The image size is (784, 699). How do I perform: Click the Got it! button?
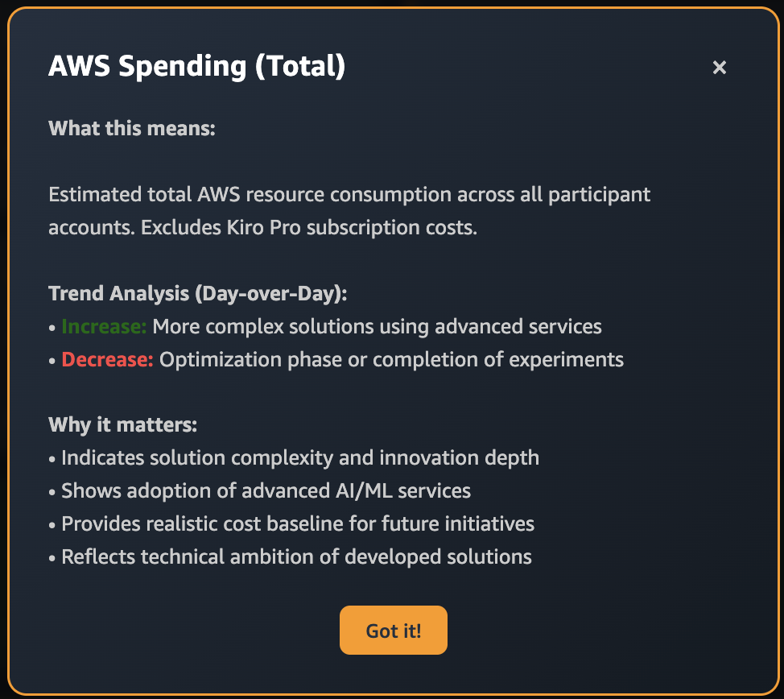(393, 631)
